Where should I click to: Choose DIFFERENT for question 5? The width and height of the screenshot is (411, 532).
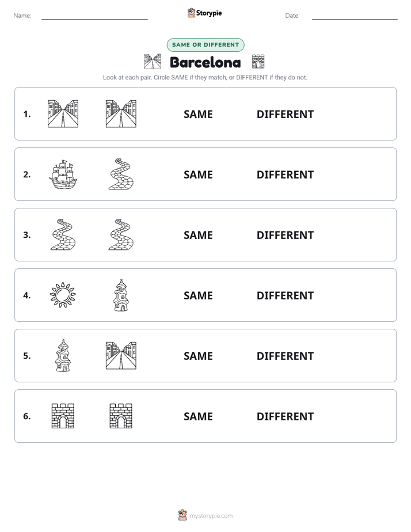tap(285, 356)
